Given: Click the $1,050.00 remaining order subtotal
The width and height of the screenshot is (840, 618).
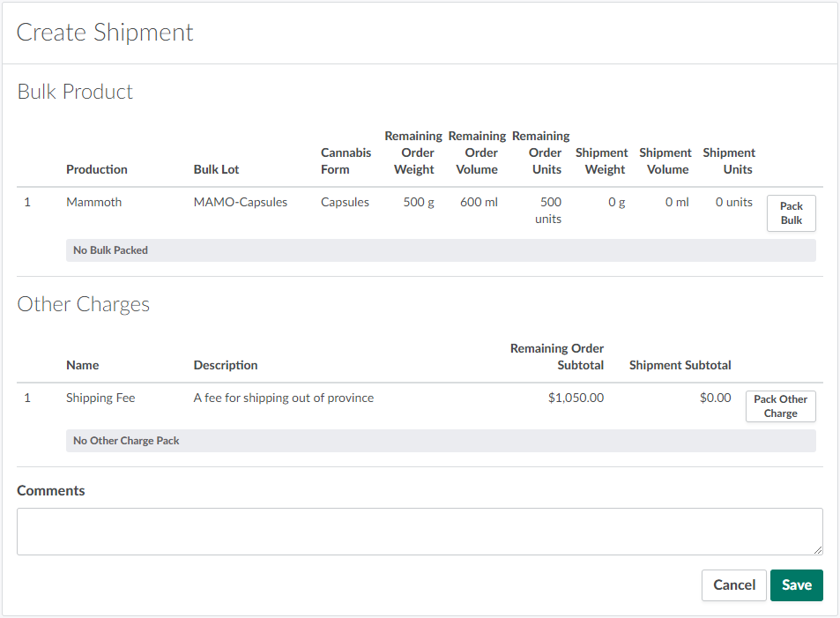Looking at the screenshot, I should coord(576,398).
